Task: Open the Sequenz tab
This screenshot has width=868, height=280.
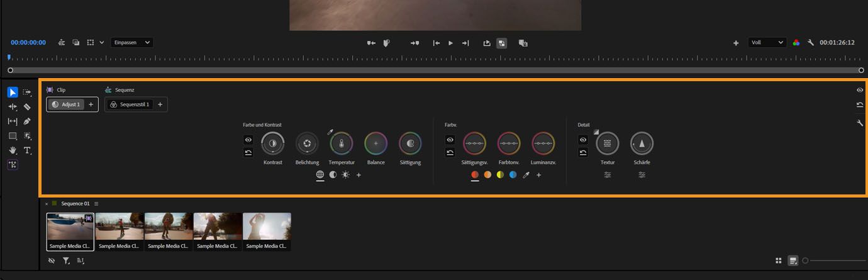Action: coord(120,90)
